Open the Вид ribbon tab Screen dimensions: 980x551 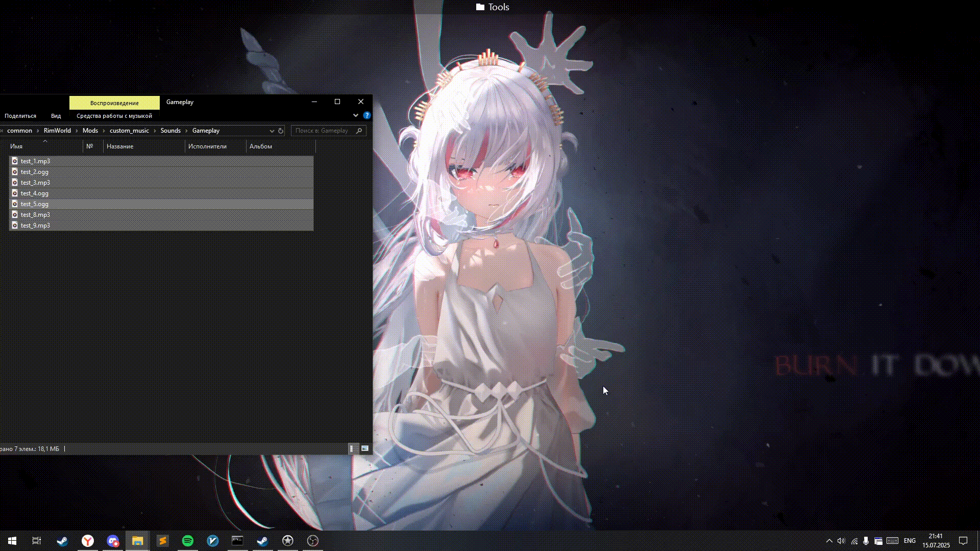[x=56, y=116]
